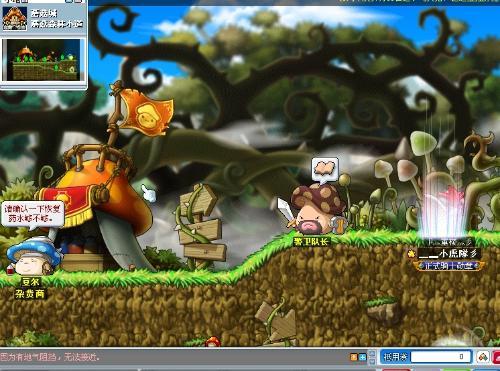
Task: Click the 正式骑士勋章 medal tag
Action: click(449, 266)
